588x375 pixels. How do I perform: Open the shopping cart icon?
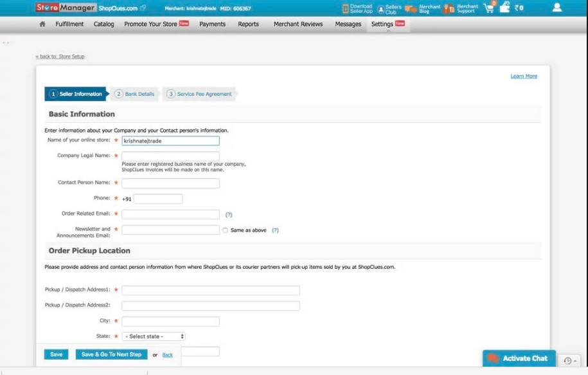click(x=489, y=8)
